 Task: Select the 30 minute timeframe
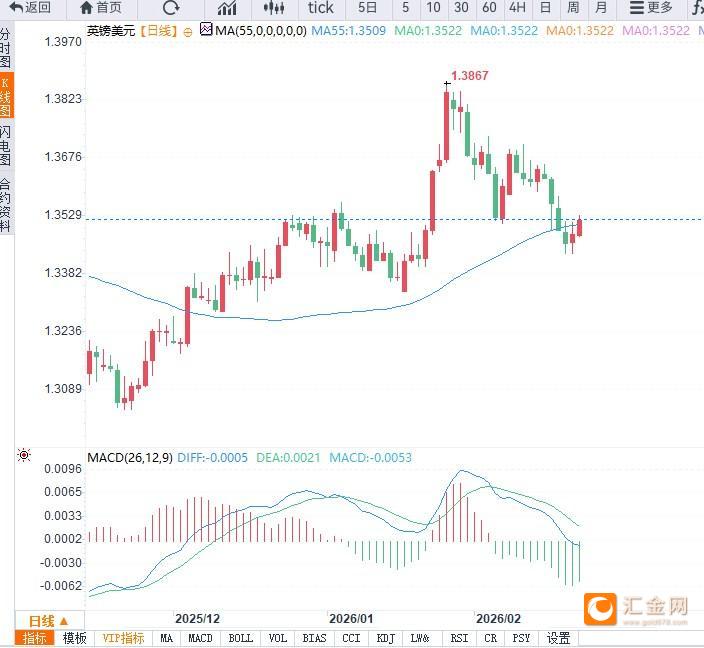[461, 8]
